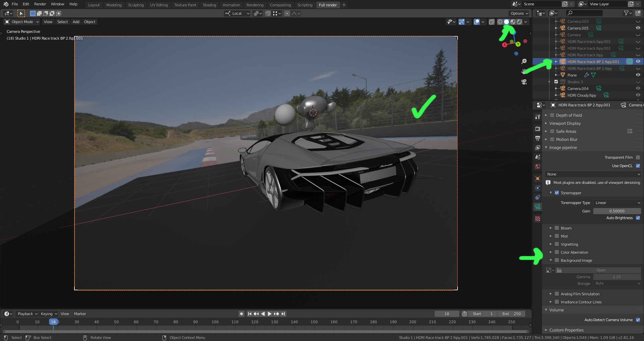Open the Render menu
644x341 pixels.
(x=40, y=4)
